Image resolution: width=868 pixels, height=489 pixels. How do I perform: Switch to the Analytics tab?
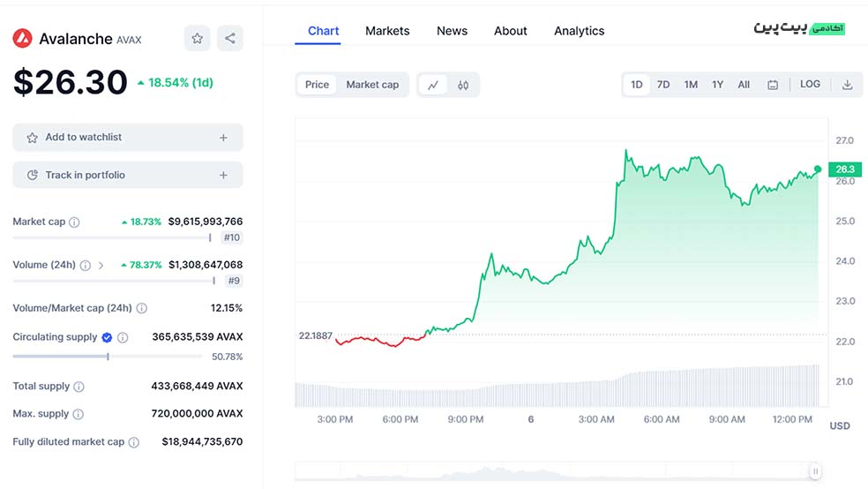pyautogui.click(x=579, y=31)
